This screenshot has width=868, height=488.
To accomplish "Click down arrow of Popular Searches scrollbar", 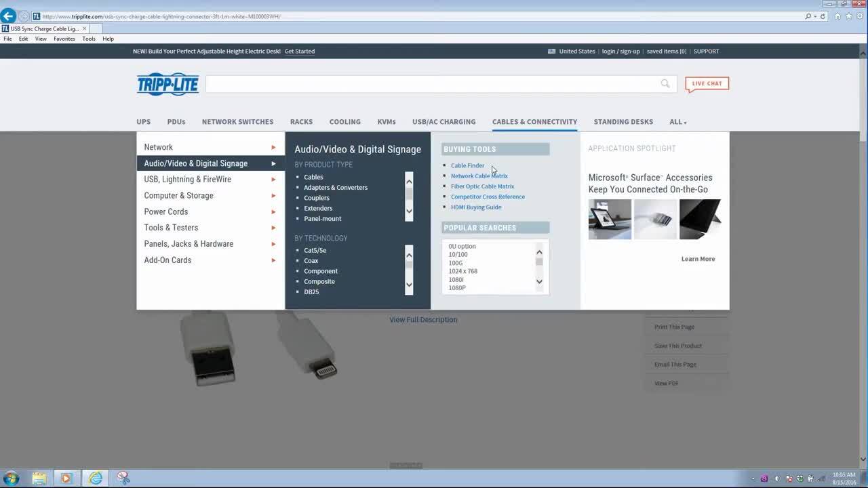I will click(539, 282).
